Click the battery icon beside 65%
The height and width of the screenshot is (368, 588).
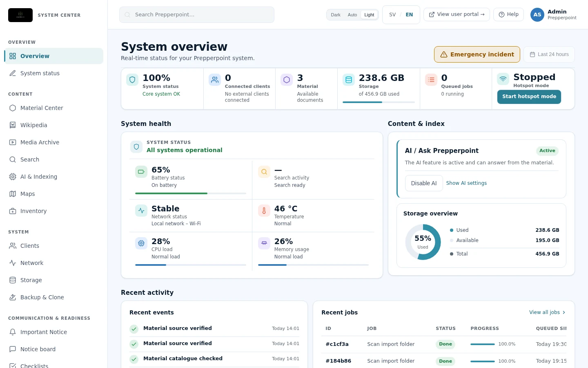[141, 172]
